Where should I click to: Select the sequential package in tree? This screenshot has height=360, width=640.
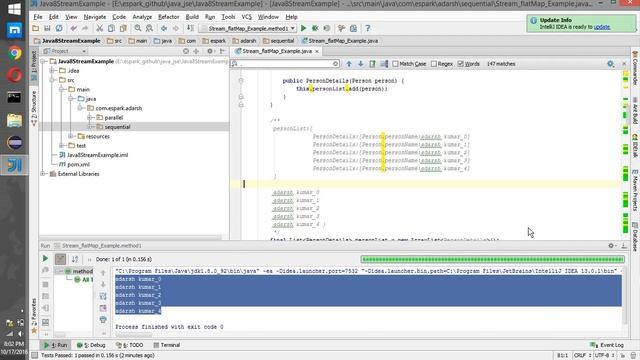[118, 127]
